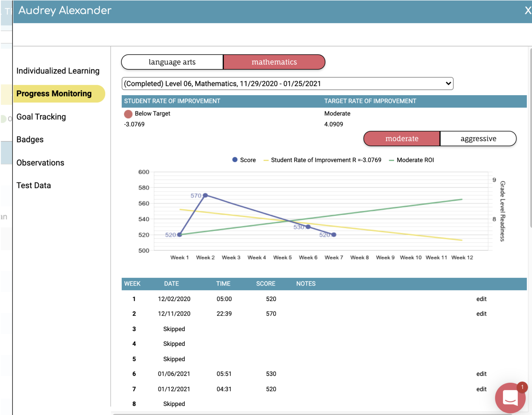Click the time value 04:31
Screen dimensions: 532x415
click(224, 389)
